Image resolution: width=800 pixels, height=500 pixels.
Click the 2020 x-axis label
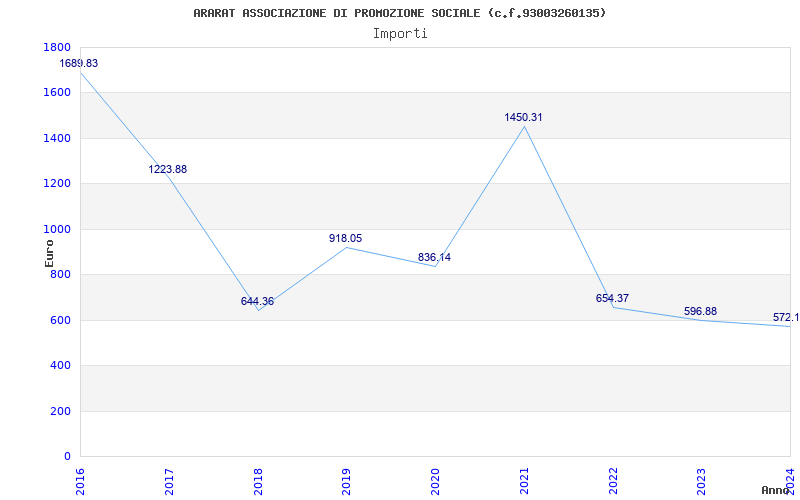click(436, 481)
